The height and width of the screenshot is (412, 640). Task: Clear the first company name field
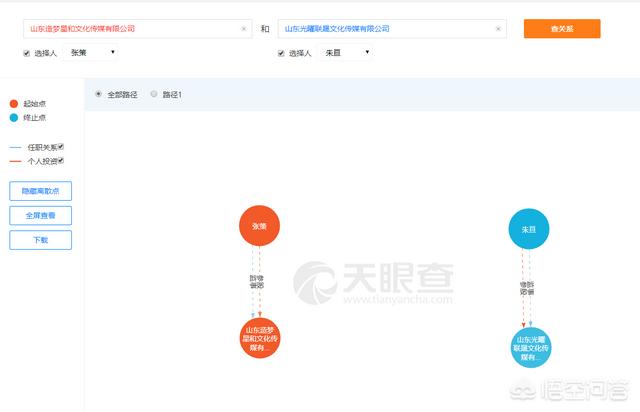coord(243,29)
